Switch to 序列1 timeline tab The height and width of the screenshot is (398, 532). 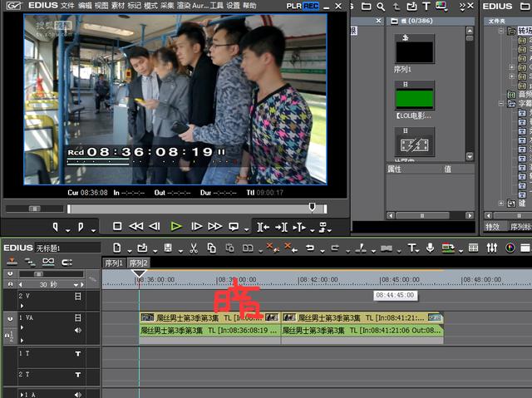pyautogui.click(x=114, y=263)
